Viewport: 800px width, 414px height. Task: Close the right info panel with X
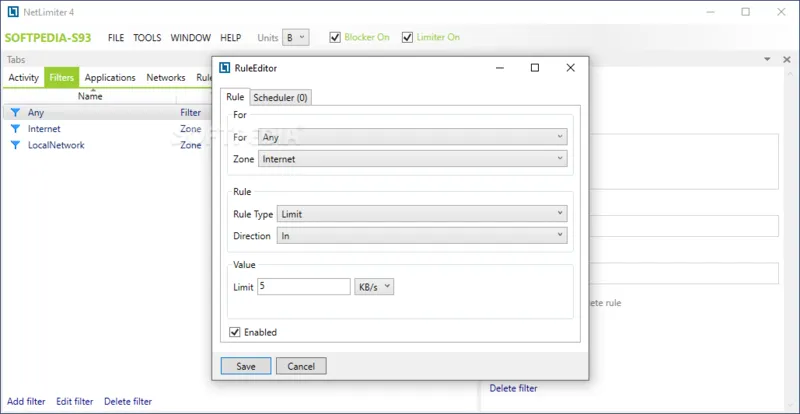pyautogui.click(x=787, y=60)
